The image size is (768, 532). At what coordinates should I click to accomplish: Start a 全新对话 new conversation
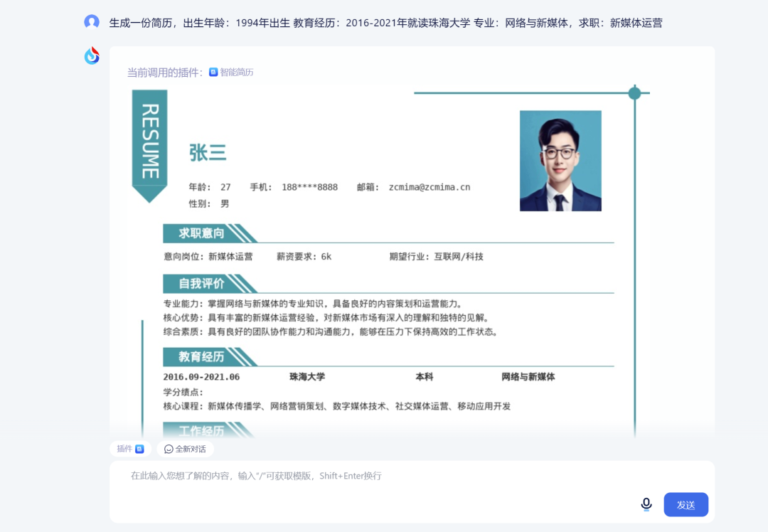pos(185,449)
